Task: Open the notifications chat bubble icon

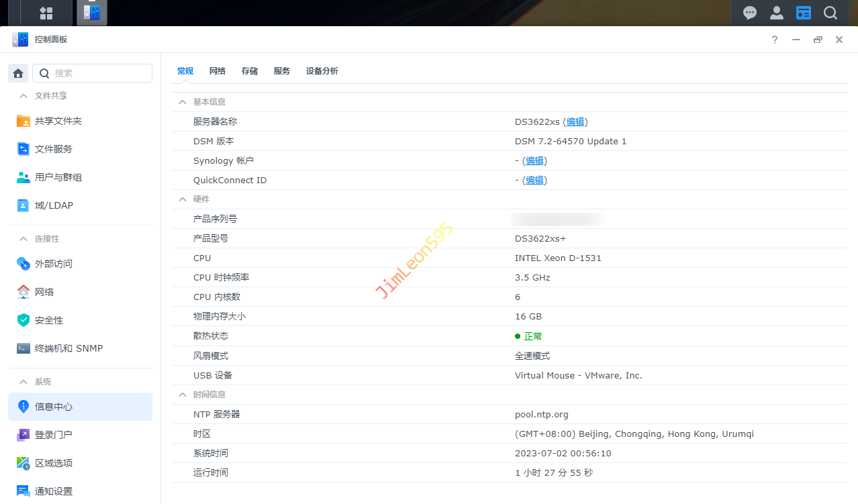Action: (750, 13)
